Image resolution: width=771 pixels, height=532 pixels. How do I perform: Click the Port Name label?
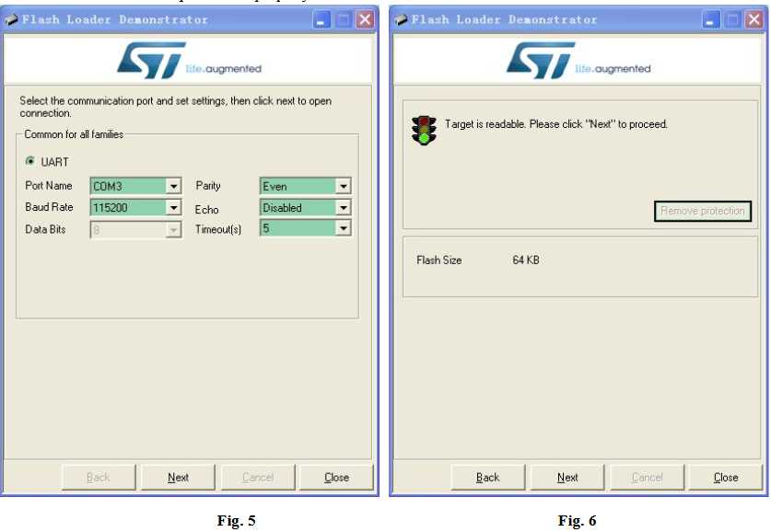[49, 185]
